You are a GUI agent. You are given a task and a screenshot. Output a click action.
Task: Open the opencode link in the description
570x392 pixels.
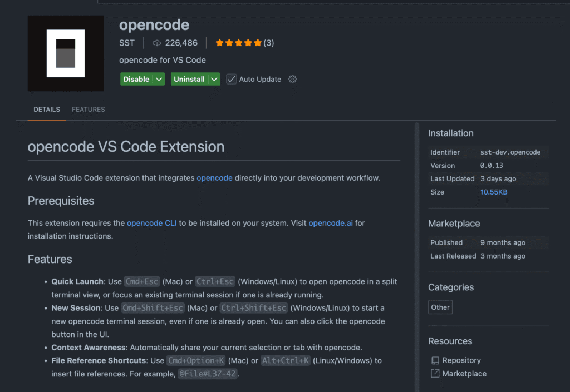214,177
